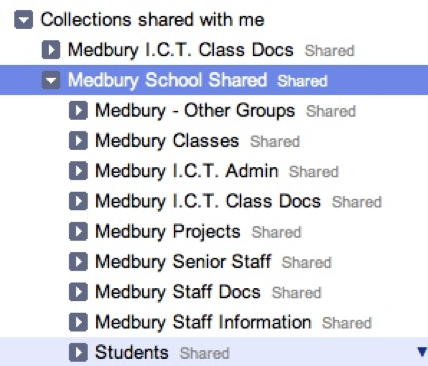The height and width of the screenshot is (366, 428).
Task: Expand the Medbury Staff Information arrow
Action: click(x=78, y=322)
